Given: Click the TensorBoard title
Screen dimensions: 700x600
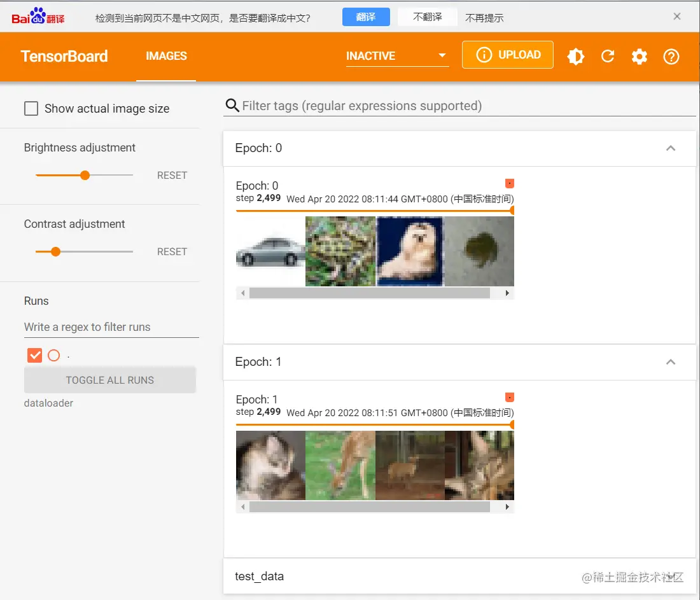Looking at the screenshot, I should pos(64,56).
